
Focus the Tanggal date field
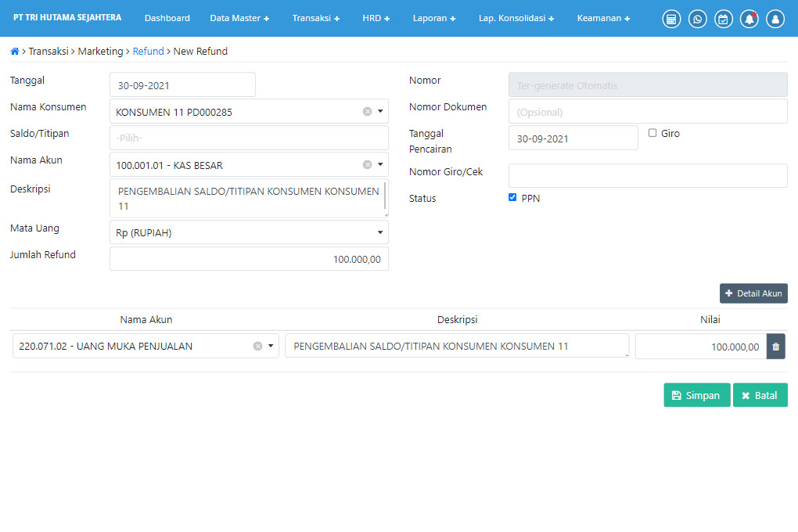(182, 85)
